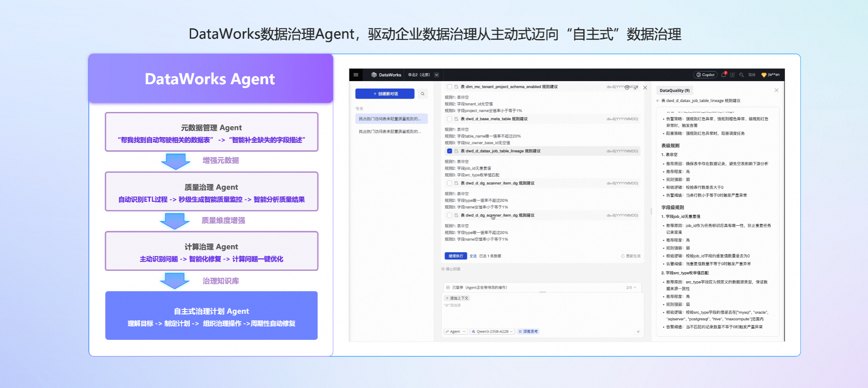Click the text 规则2: 字段table_name唯一值率不超过20%
Image resolution: width=868 pixels, height=388 pixels.
coord(483,136)
